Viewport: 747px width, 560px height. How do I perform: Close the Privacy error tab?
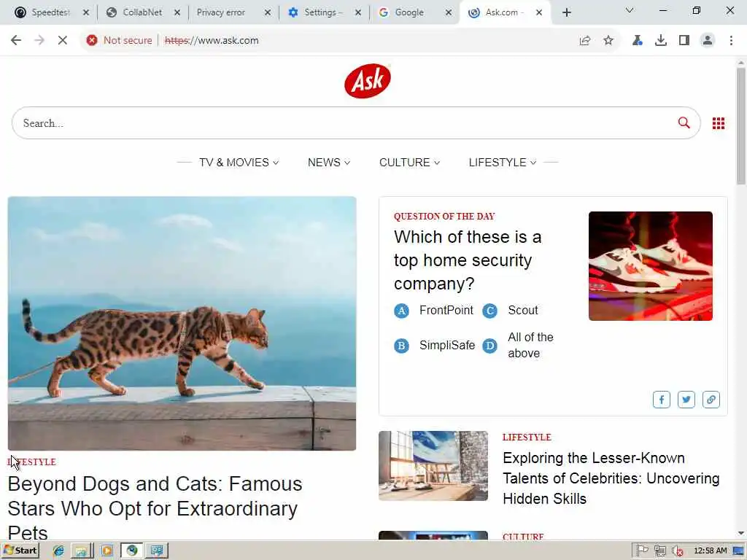click(267, 13)
